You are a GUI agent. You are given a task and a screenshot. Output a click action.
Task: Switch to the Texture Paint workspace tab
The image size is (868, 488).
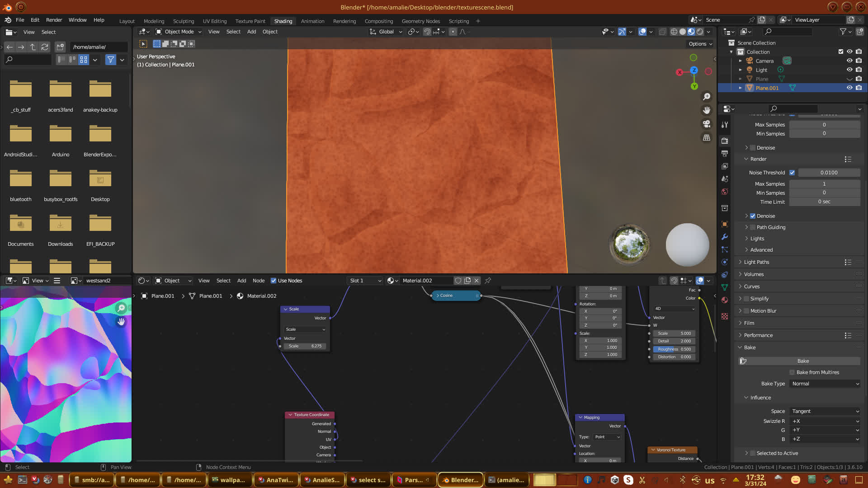click(250, 21)
